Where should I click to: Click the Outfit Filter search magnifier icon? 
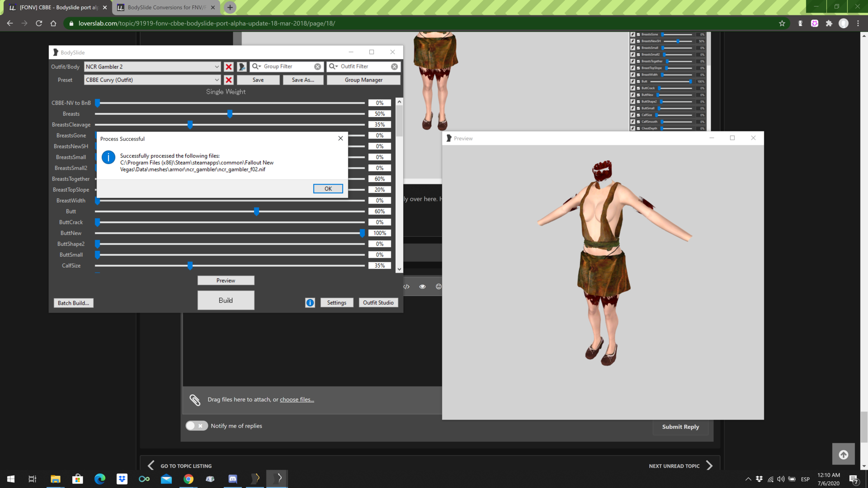point(333,66)
